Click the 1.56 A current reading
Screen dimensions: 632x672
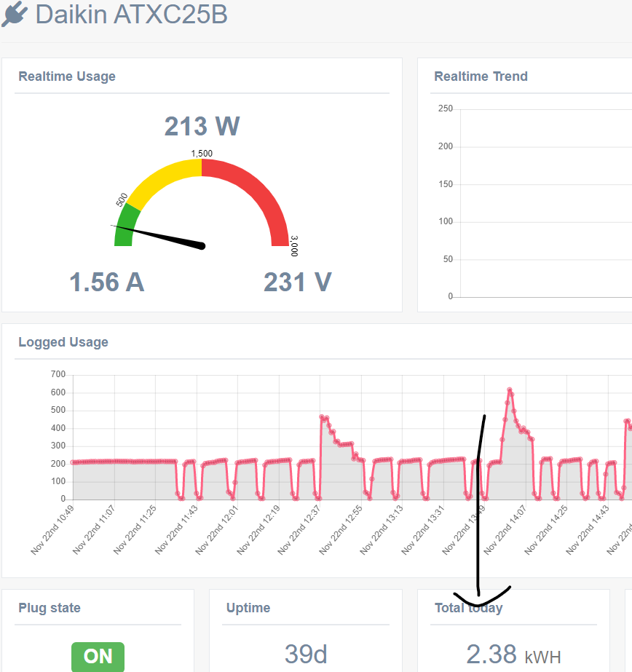point(107,282)
